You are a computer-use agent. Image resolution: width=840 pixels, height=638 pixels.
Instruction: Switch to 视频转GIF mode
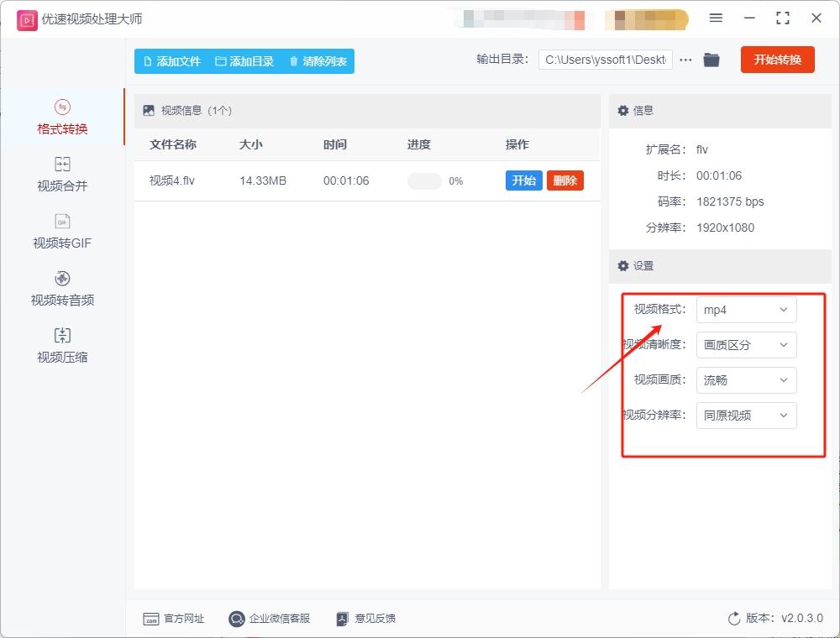[x=60, y=230]
